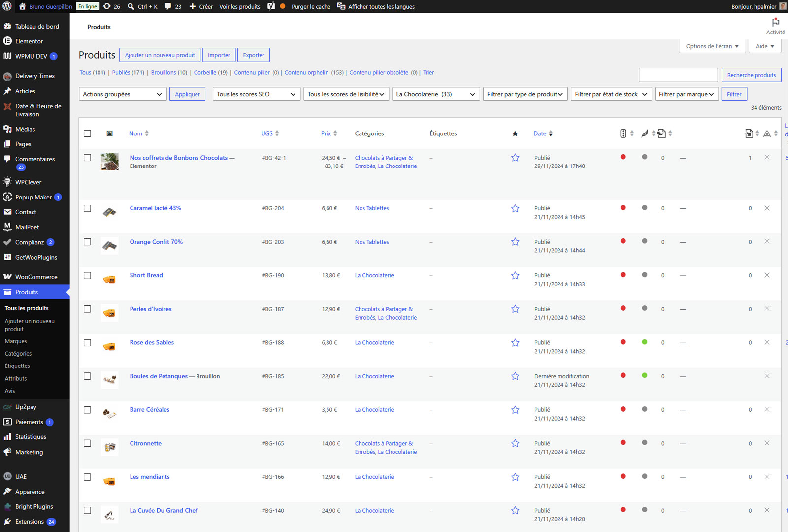This screenshot has height=532, width=788.
Task: Check the Caramel lacté 43% row
Action: click(87, 208)
